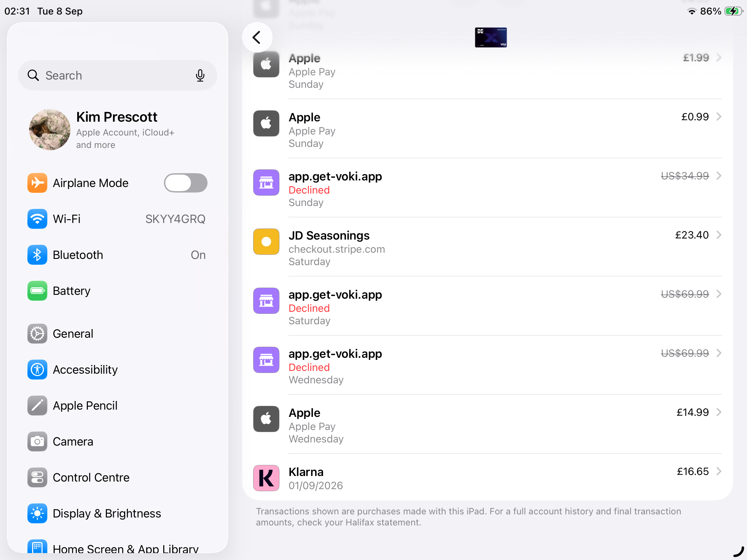Tap Kim Prescott's profile photo
Viewport: 747px width, 560px height.
[50, 130]
